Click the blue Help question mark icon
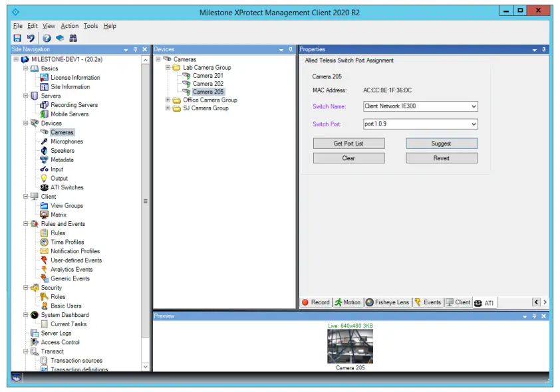Viewport: 560px width, 392px height. pos(47,39)
